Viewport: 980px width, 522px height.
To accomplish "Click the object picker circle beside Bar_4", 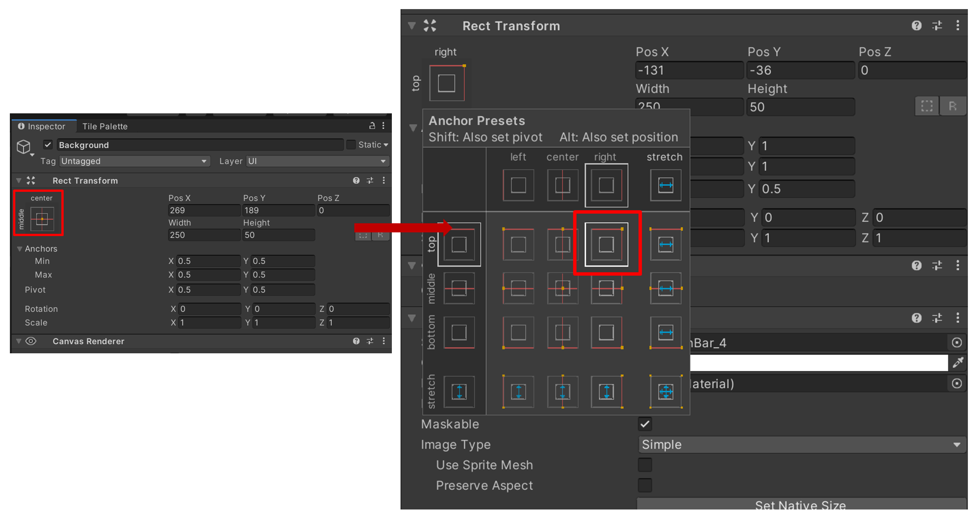I will (957, 342).
